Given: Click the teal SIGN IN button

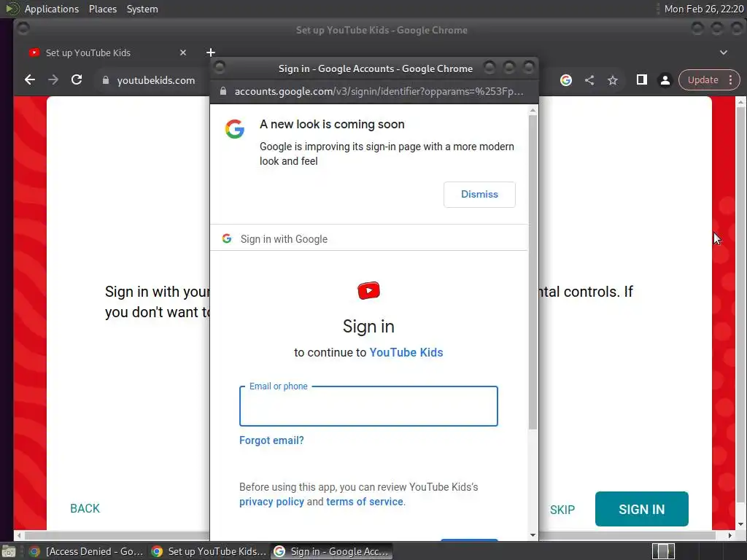Looking at the screenshot, I should pyautogui.click(x=641, y=509).
